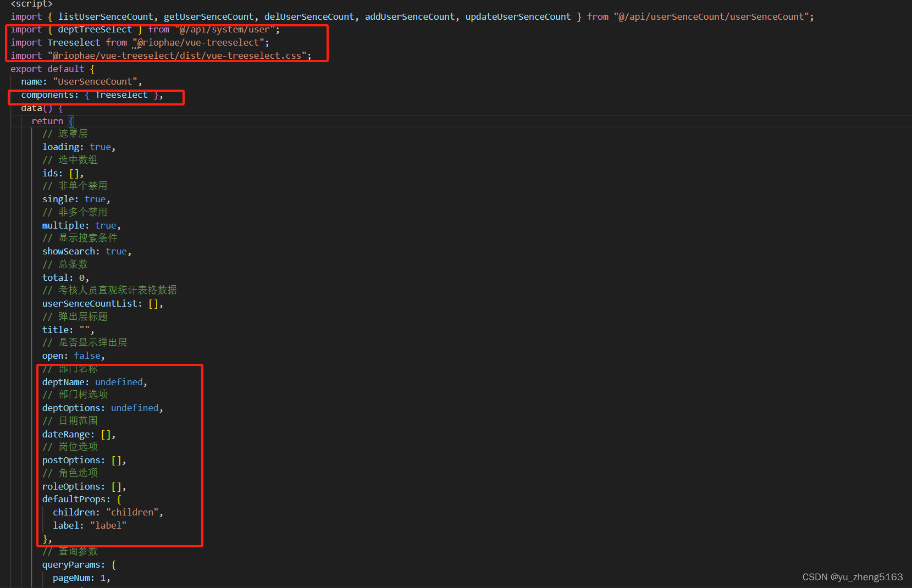Click the "UserSenceCount" name string
The width and height of the screenshot is (912, 588).
(95, 82)
